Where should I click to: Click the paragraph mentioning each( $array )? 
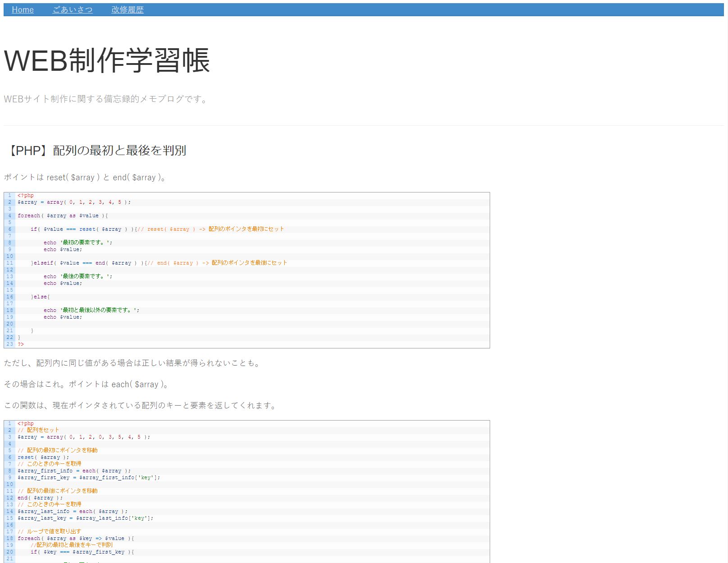86,384
